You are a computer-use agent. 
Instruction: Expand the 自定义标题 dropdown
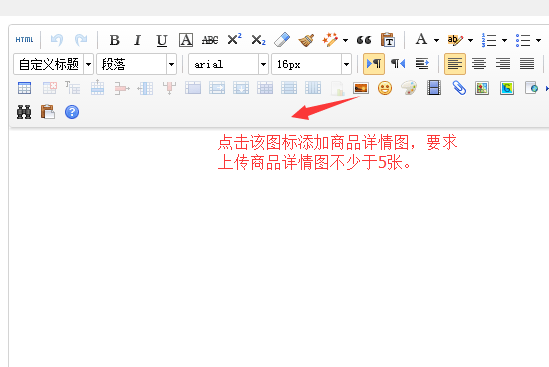click(89, 64)
